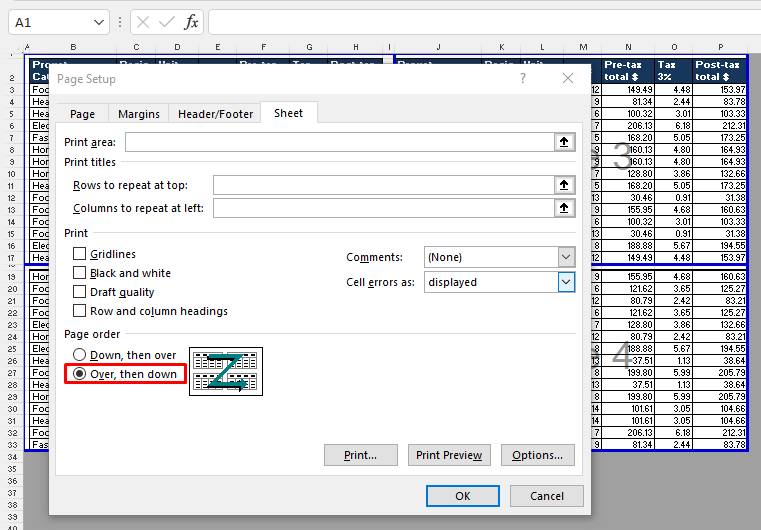Click the Tax 3% header cell
Viewport: 761px width, 530px height.
(x=674, y=71)
